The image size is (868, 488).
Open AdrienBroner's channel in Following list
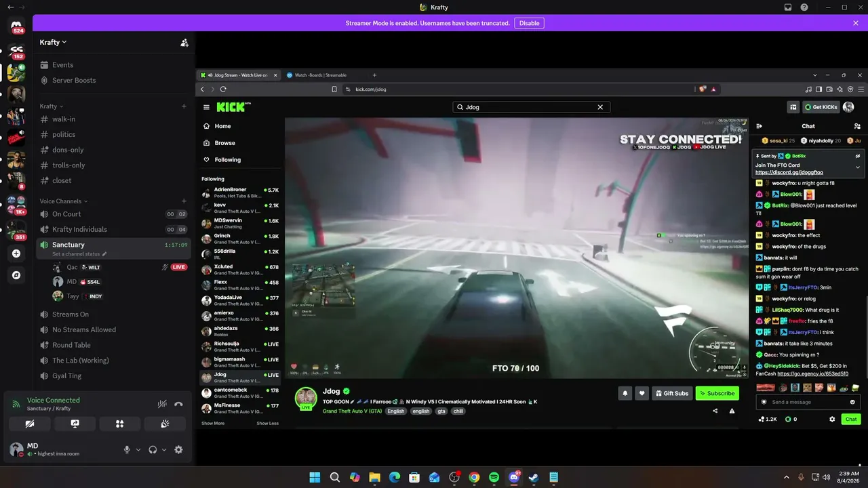[x=240, y=192]
